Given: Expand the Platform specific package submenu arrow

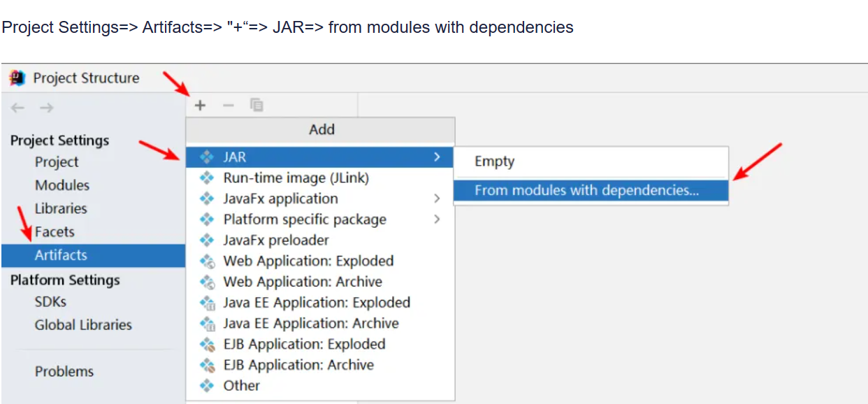Looking at the screenshot, I should coord(437,219).
